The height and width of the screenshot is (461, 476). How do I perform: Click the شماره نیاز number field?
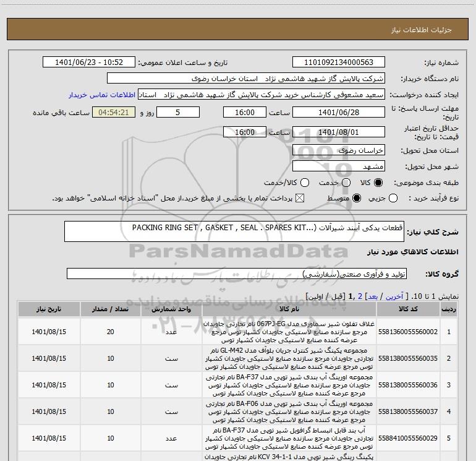338,62
